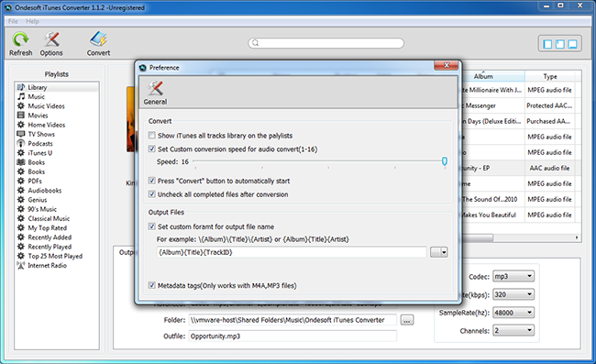Select the Purchased AA type row
The height and width of the screenshot is (364, 596).
pos(521,121)
